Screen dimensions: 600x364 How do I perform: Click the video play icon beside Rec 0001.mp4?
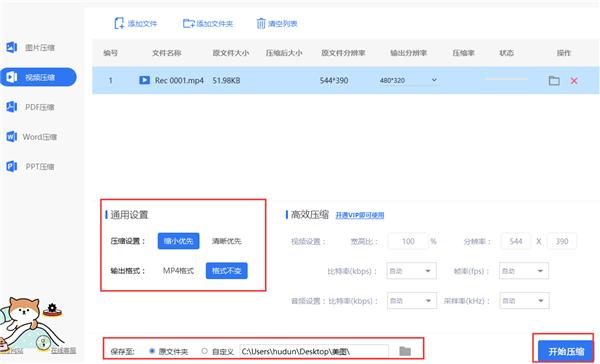(144, 80)
